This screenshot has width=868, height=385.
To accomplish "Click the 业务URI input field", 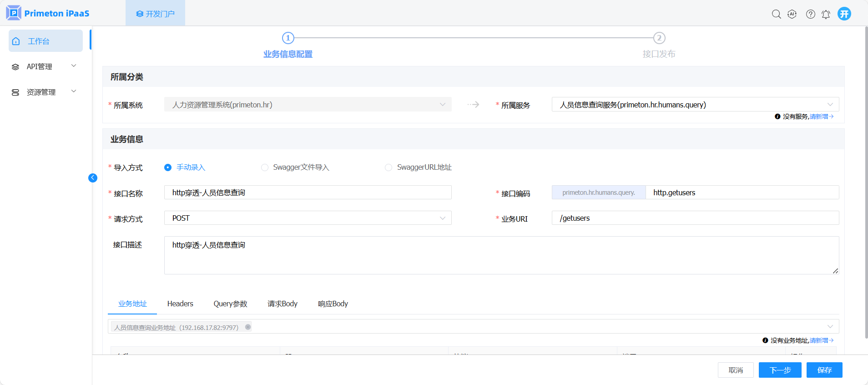I will point(695,218).
